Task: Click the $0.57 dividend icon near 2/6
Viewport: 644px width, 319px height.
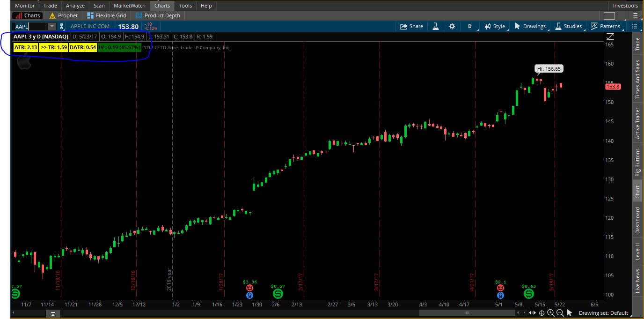Action: click(278, 294)
